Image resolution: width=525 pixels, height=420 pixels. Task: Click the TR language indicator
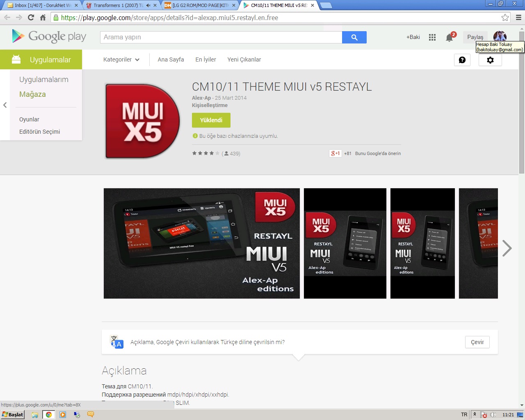(x=464, y=415)
